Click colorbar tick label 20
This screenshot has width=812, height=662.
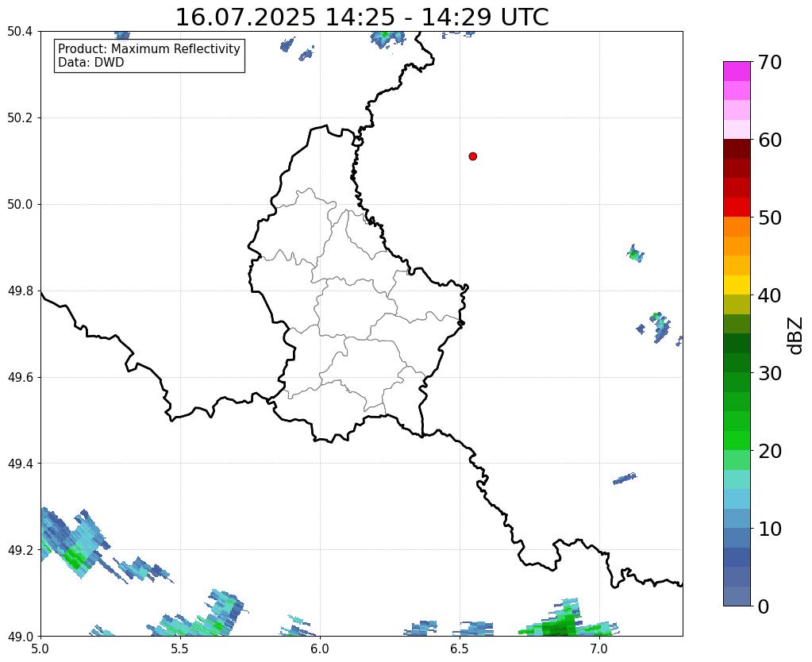click(x=770, y=451)
